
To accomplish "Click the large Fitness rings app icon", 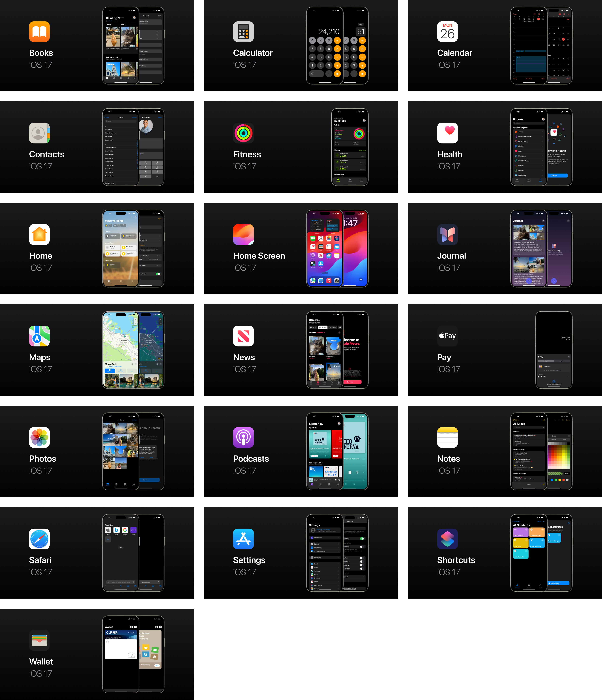I will tap(243, 133).
